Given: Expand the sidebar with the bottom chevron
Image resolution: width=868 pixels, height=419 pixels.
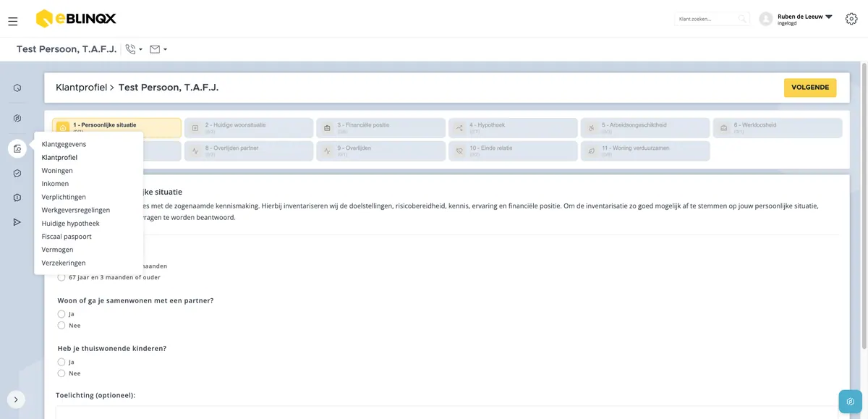Looking at the screenshot, I should (16, 399).
